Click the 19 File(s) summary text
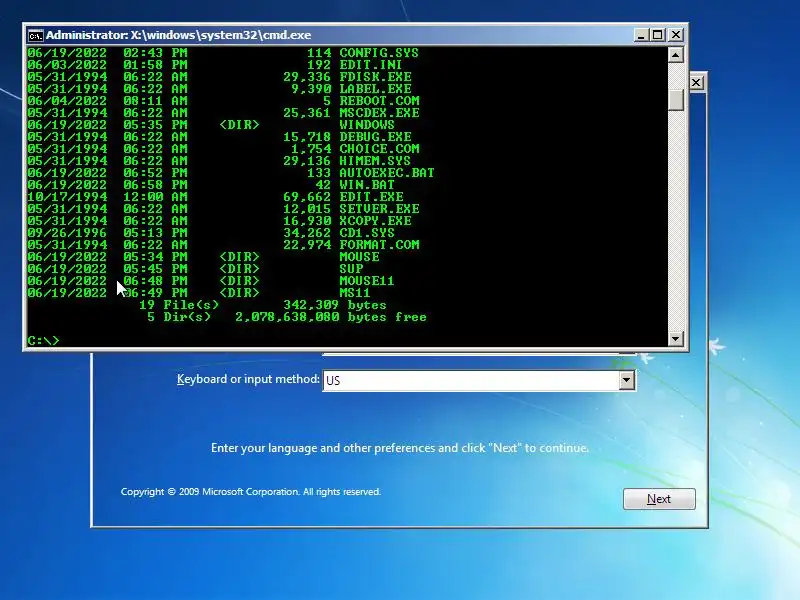 (179, 305)
